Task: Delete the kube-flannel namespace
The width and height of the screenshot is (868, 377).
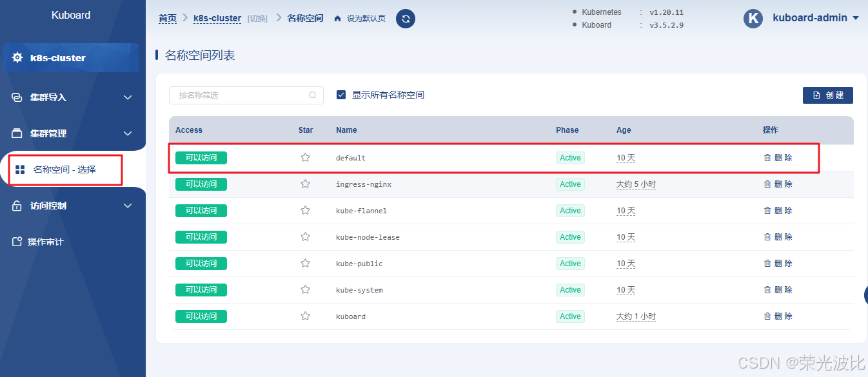Action: click(x=778, y=210)
